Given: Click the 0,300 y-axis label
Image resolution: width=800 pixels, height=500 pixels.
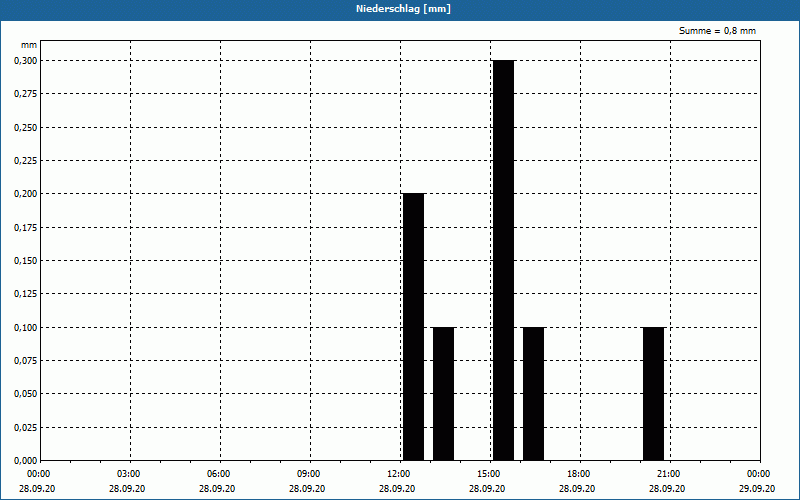Looking at the screenshot, I should 26,61.
